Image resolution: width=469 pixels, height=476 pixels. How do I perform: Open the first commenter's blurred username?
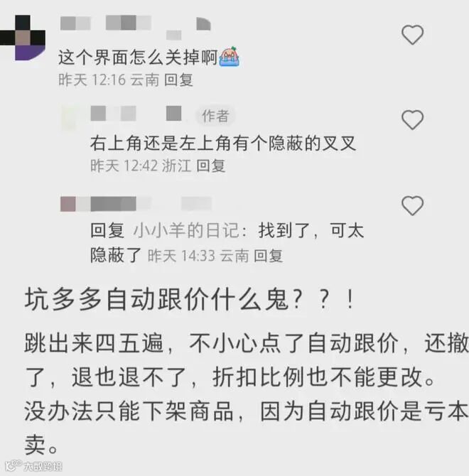click(136, 27)
